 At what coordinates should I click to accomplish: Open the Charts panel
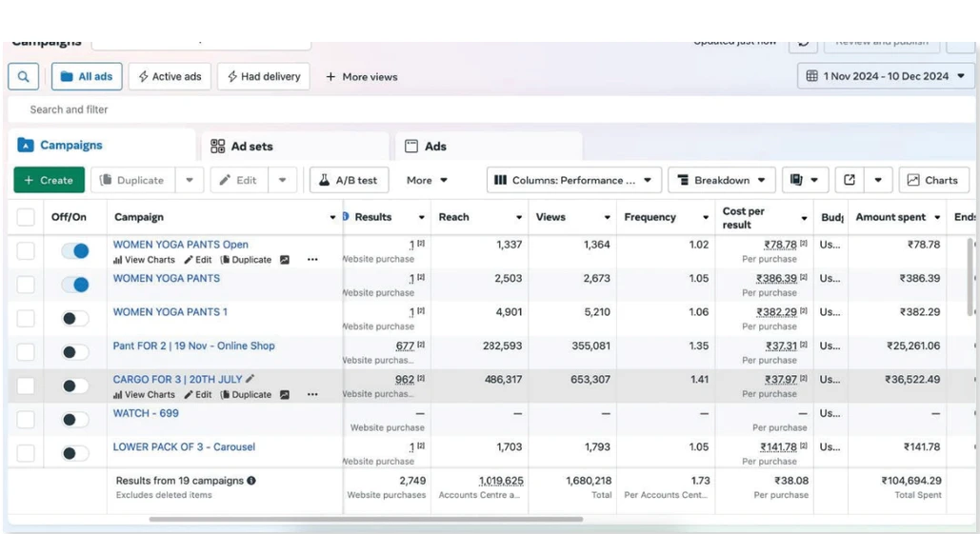(x=933, y=180)
